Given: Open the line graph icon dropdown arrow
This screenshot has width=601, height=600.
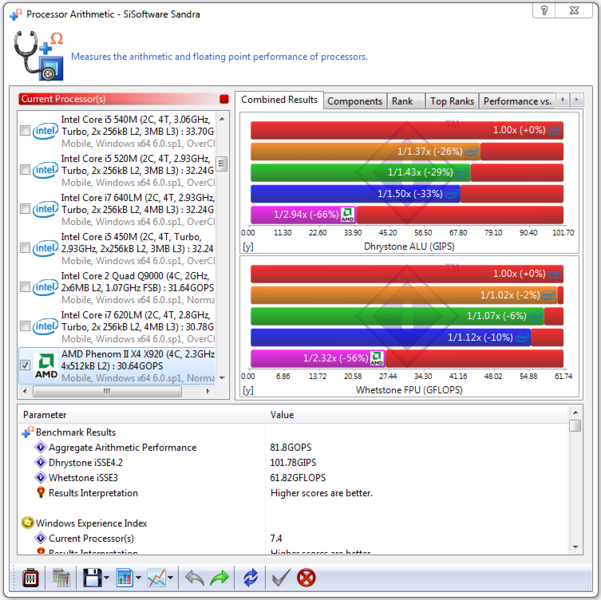Looking at the screenshot, I should [x=170, y=578].
